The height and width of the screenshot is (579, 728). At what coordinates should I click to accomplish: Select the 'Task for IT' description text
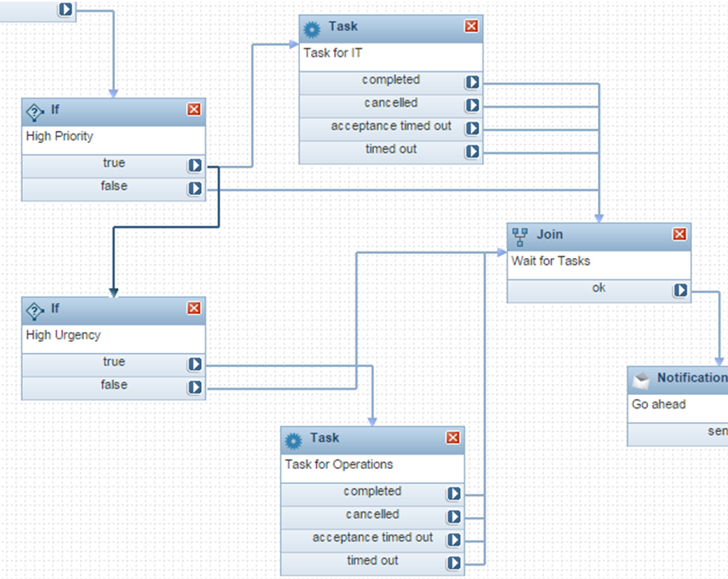(333, 53)
